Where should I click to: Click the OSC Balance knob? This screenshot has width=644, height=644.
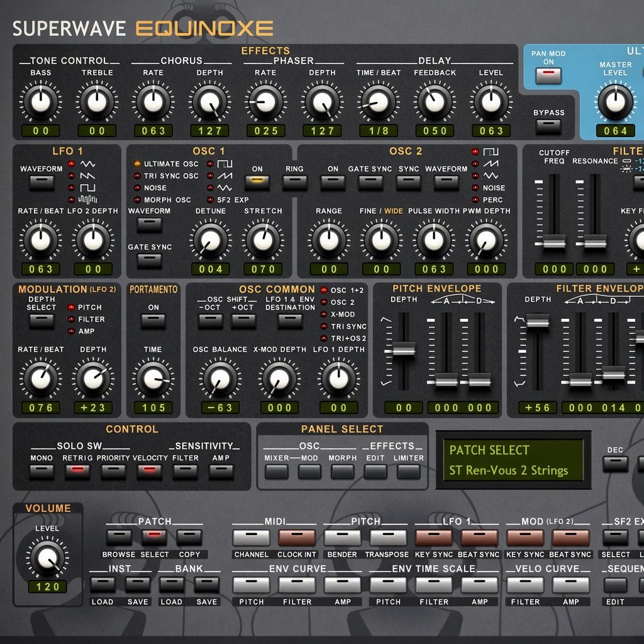pos(219,379)
